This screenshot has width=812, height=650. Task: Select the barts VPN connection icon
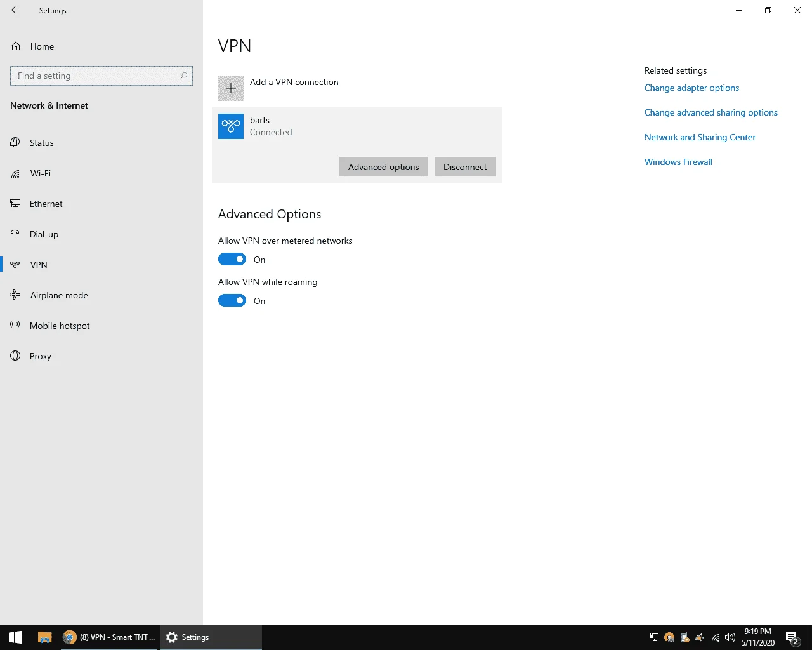click(x=231, y=126)
